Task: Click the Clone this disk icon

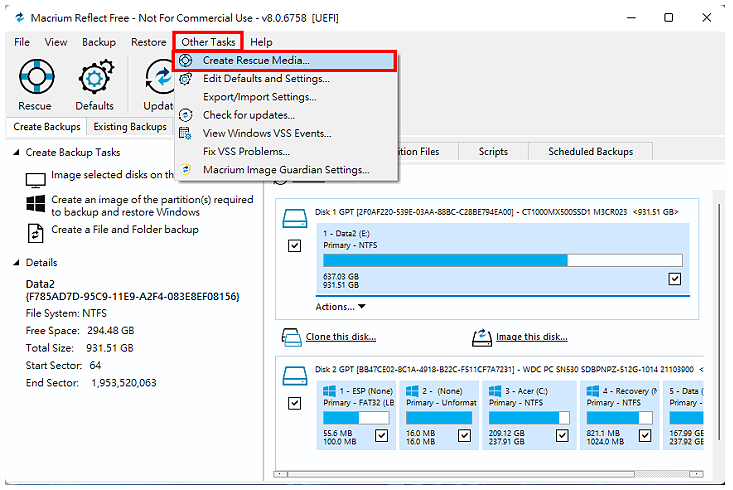Action: [x=292, y=337]
